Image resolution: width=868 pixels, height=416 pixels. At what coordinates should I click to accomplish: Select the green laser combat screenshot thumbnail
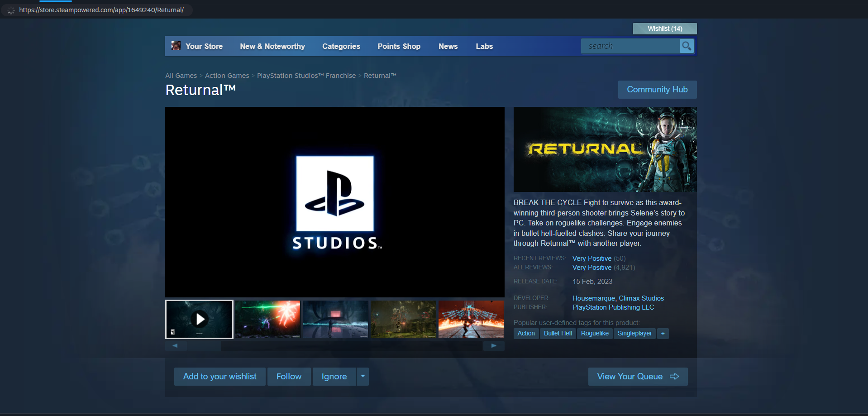click(267, 319)
